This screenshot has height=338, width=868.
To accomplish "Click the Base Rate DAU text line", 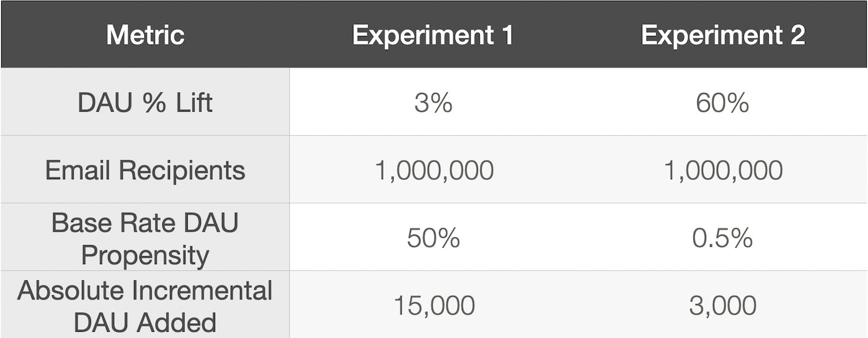I will click(144, 223).
